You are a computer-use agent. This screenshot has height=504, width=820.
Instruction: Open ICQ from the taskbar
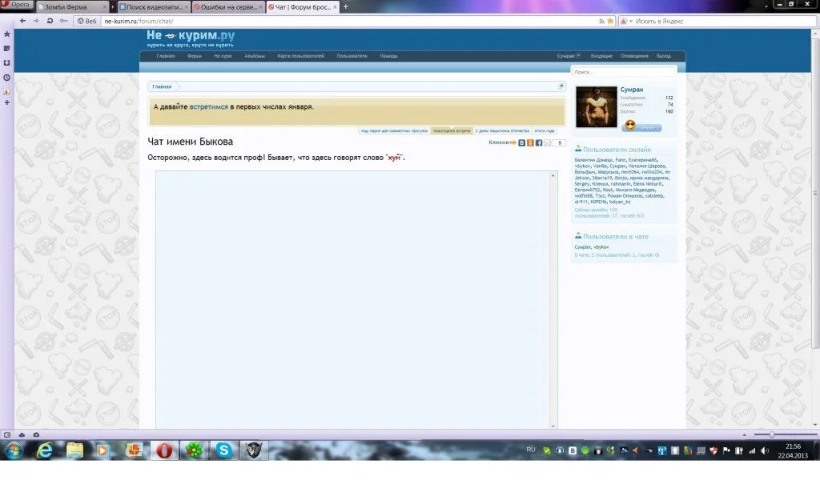click(194, 450)
